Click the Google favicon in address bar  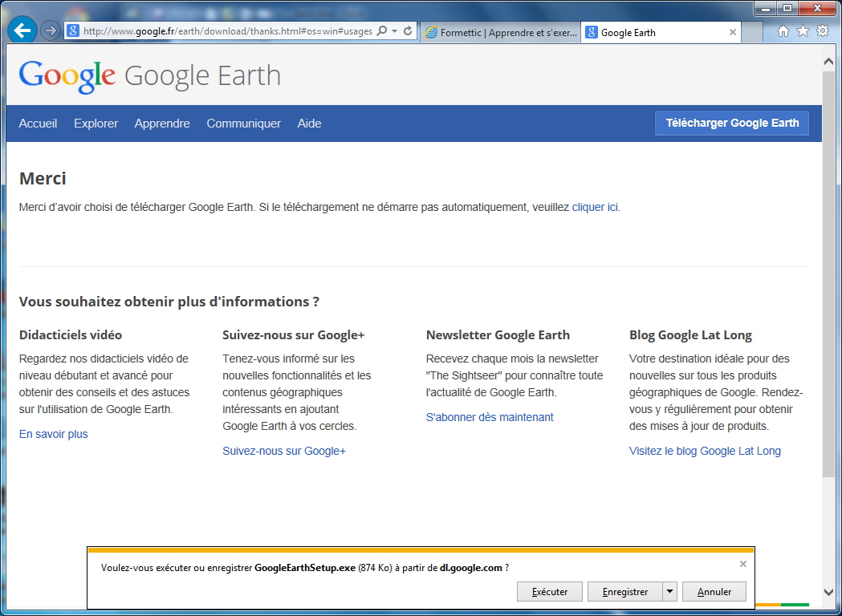pos(74,31)
